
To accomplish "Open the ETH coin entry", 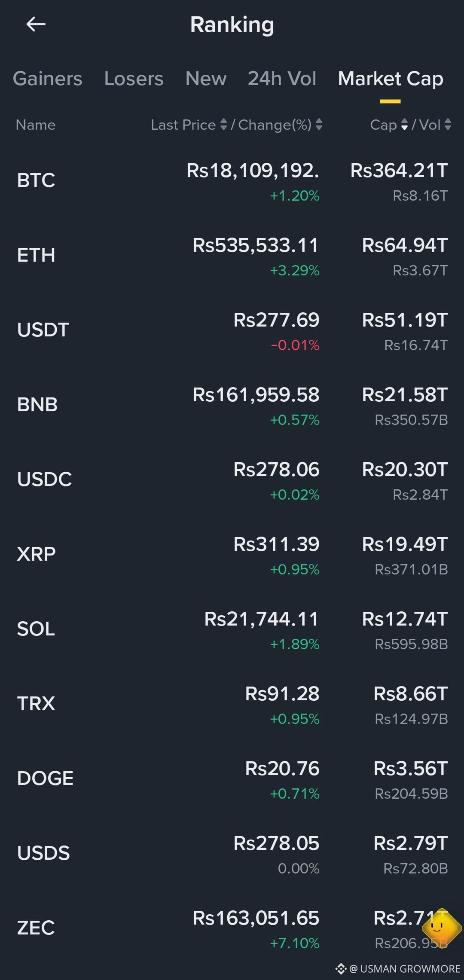I will click(x=232, y=255).
